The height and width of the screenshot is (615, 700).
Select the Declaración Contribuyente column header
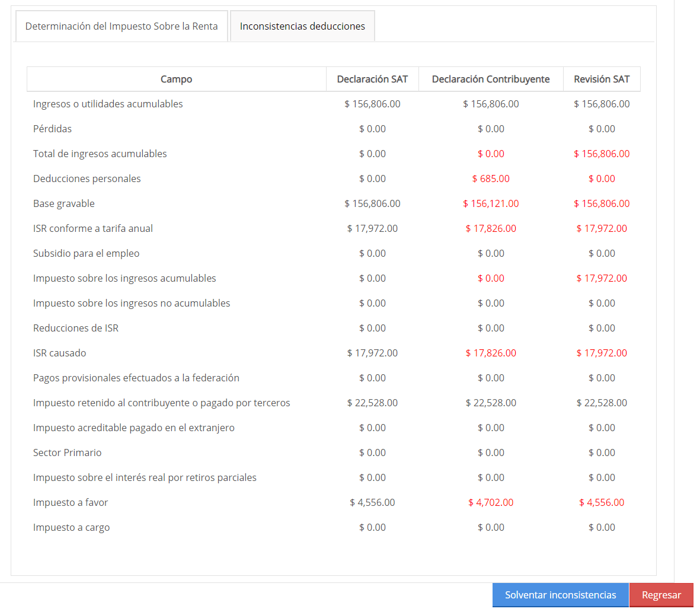491,79
